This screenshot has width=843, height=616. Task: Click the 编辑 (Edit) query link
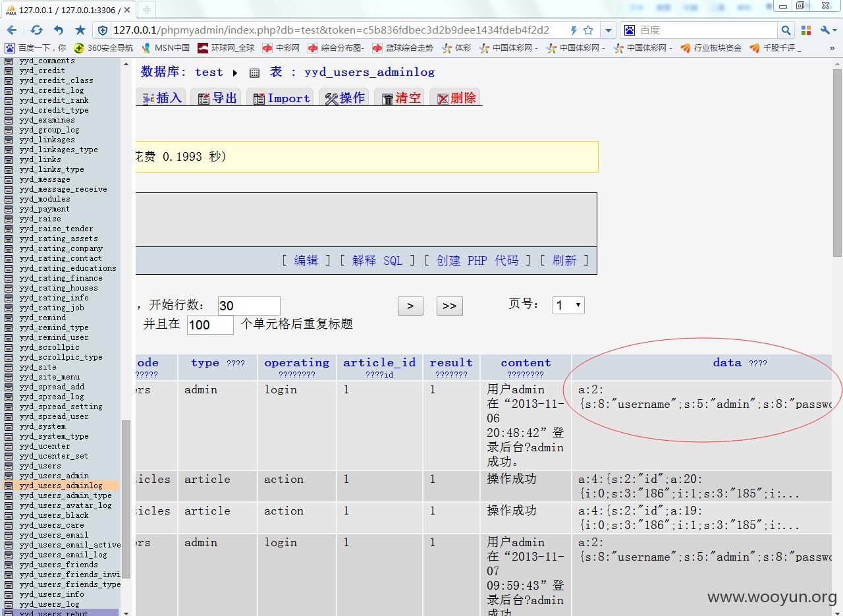306,260
